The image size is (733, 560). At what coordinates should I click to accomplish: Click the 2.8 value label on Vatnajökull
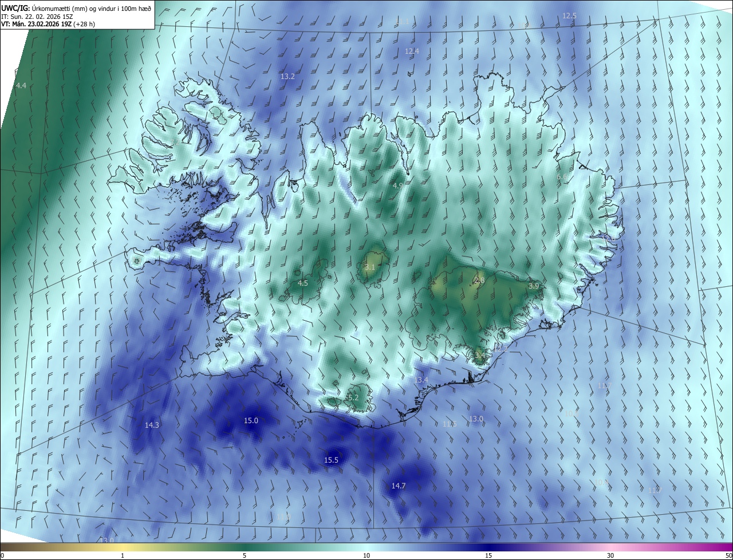(479, 280)
